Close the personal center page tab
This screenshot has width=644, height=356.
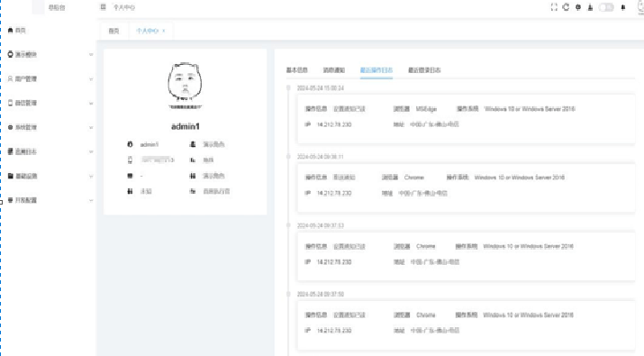click(164, 31)
